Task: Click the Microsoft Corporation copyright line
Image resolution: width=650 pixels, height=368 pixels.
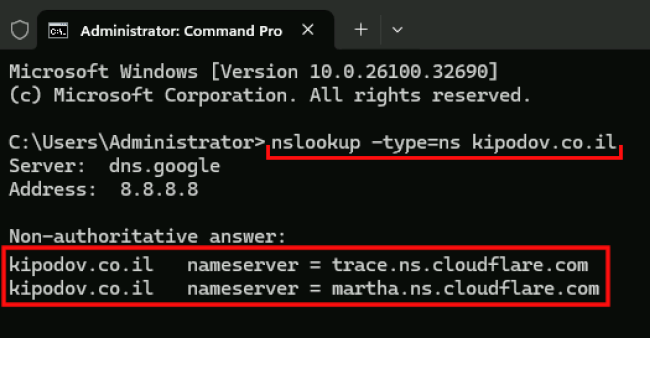Action: pyautogui.click(x=270, y=95)
